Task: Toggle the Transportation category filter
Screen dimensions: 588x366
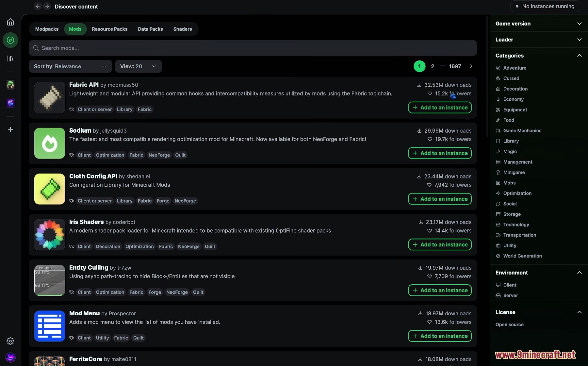Action: point(516,235)
